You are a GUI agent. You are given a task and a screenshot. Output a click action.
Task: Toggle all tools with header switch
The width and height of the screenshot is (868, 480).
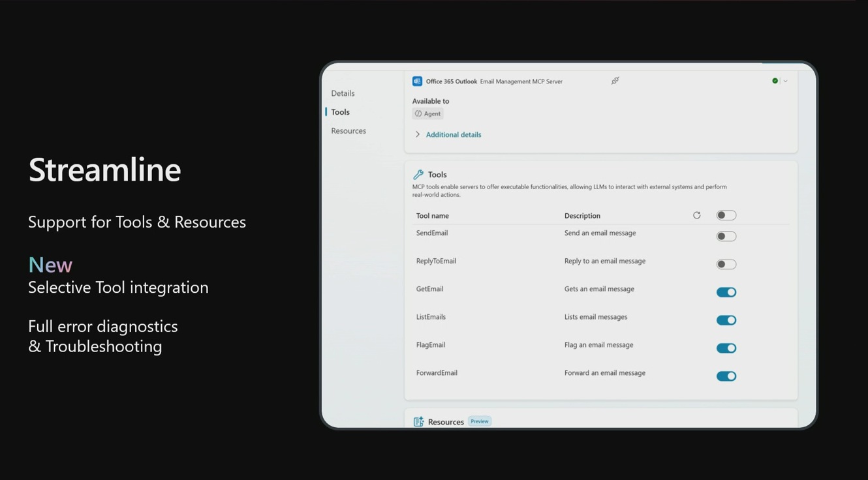[x=726, y=215]
